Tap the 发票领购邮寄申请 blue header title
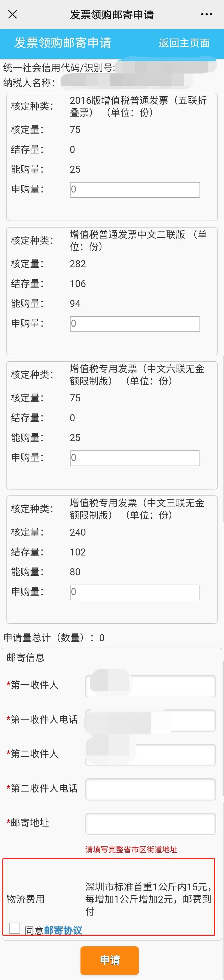The height and width of the screenshot is (980, 224). (x=63, y=43)
